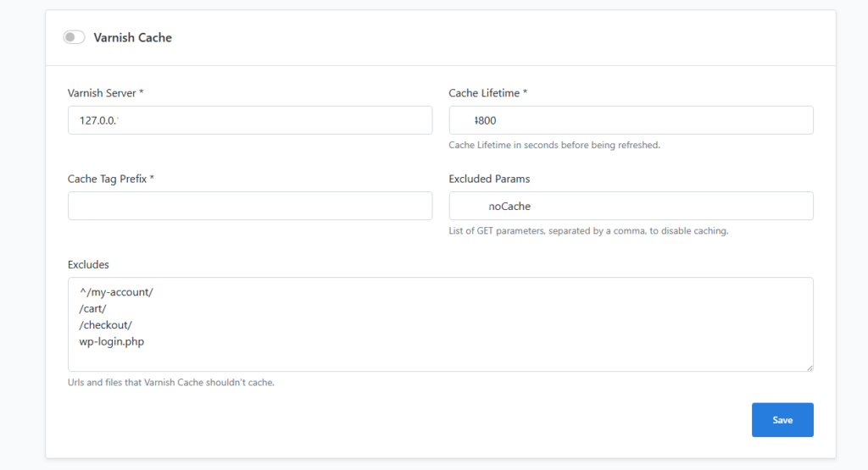
Task: Click the 'Excluded Params' label
Action: [x=489, y=179]
